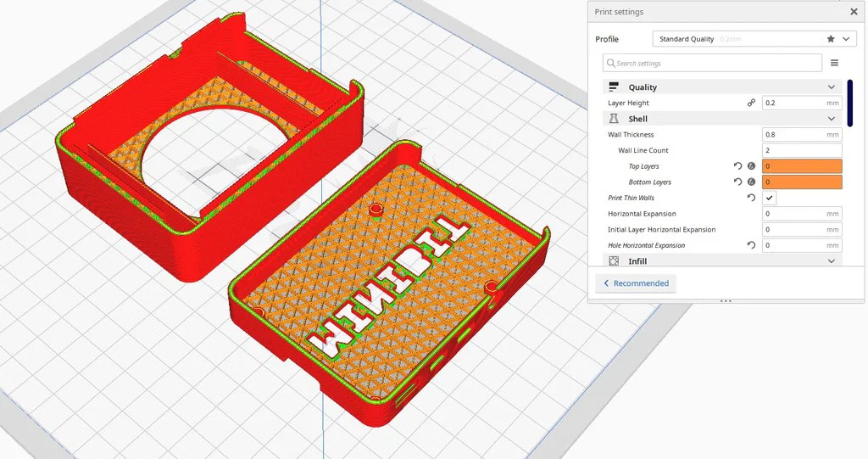
Task: Edit the Hole Horizontal Expansion field
Action: tap(802, 245)
